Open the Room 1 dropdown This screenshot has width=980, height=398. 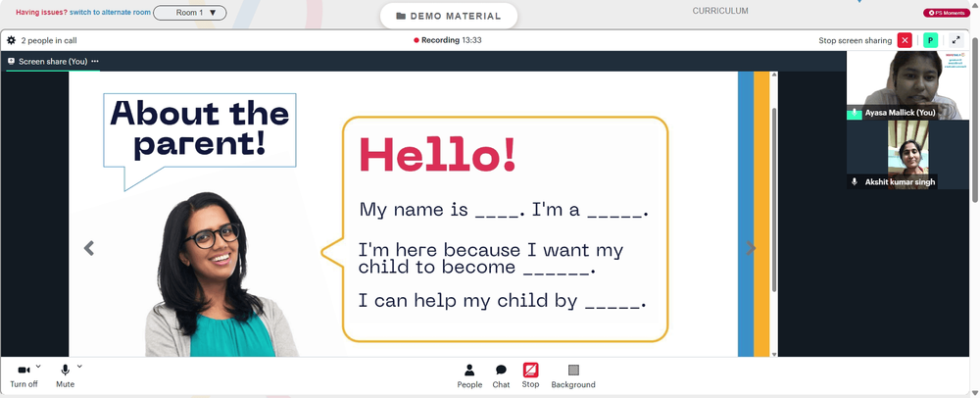(190, 13)
